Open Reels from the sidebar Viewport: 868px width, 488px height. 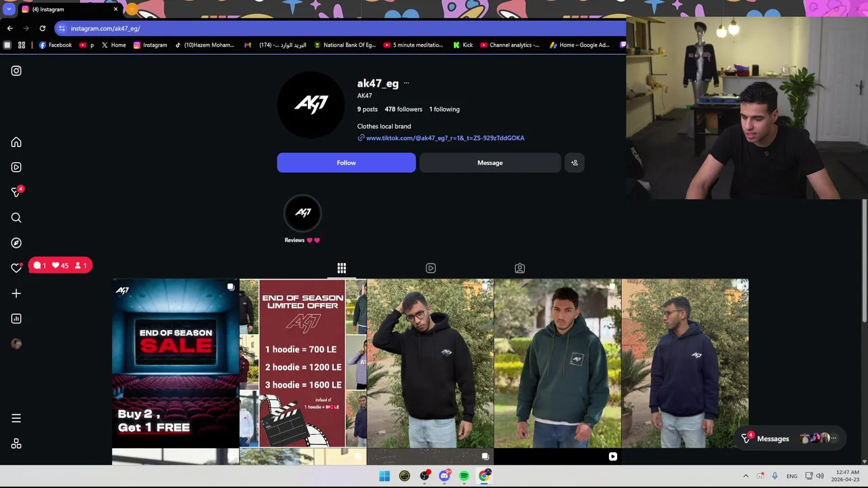pyautogui.click(x=16, y=167)
